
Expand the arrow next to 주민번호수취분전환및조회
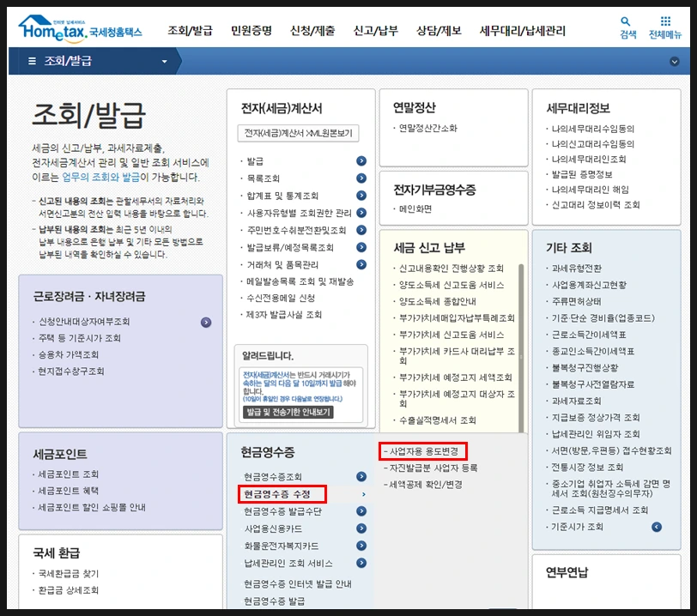361,230
